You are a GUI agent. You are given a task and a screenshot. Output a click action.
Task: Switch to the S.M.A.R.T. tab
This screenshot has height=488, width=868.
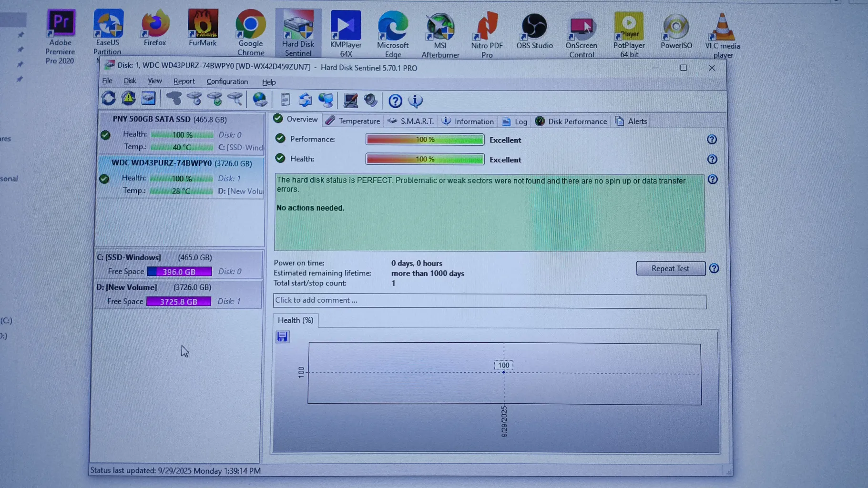[x=411, y=121]
